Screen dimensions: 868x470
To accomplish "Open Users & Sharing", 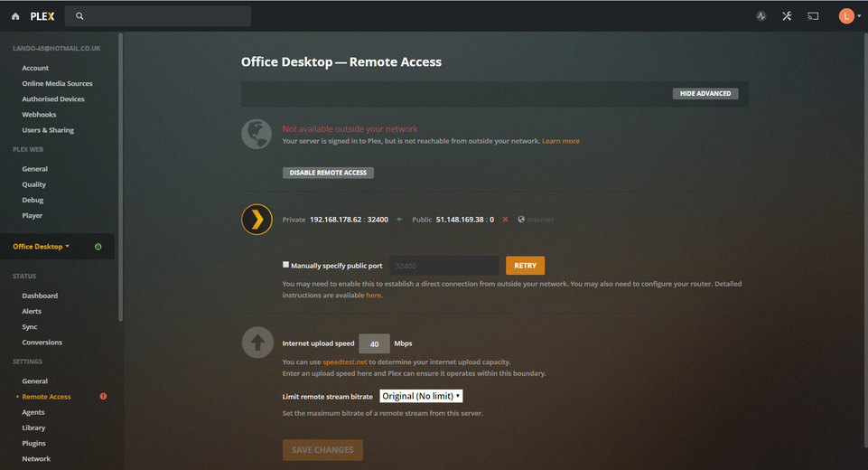I will [48, 129].
